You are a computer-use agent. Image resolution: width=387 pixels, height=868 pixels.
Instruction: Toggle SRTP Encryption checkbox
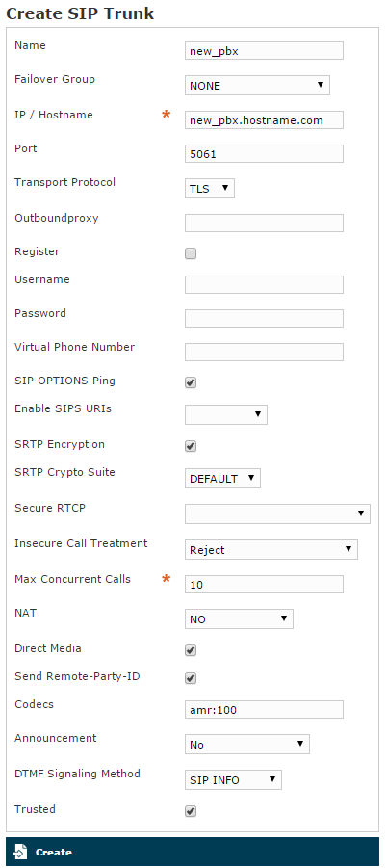191,446
